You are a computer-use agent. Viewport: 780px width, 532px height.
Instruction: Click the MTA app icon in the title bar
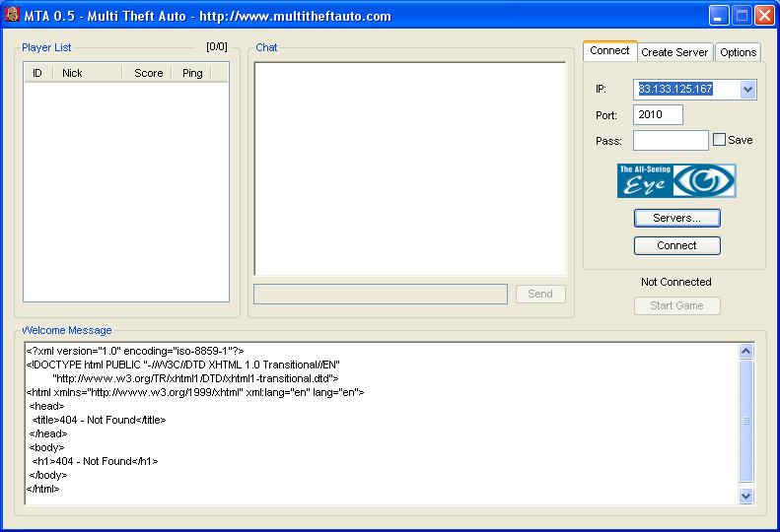(12, 15)
